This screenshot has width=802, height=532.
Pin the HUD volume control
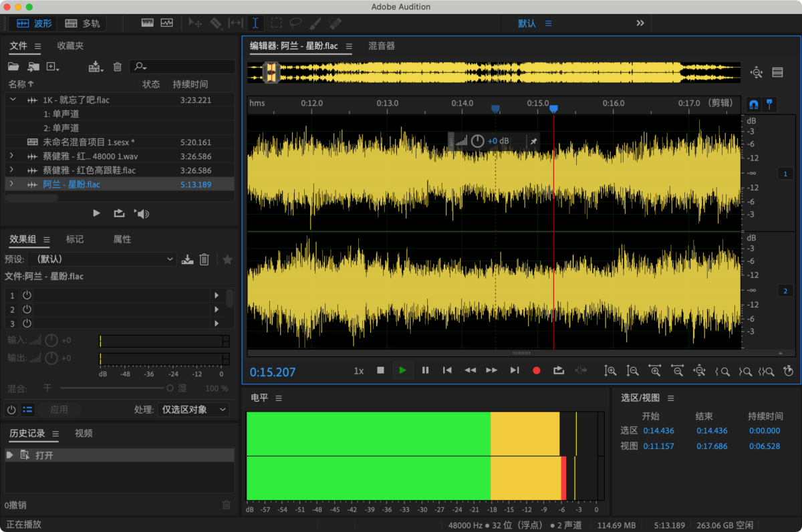point(533,141)
